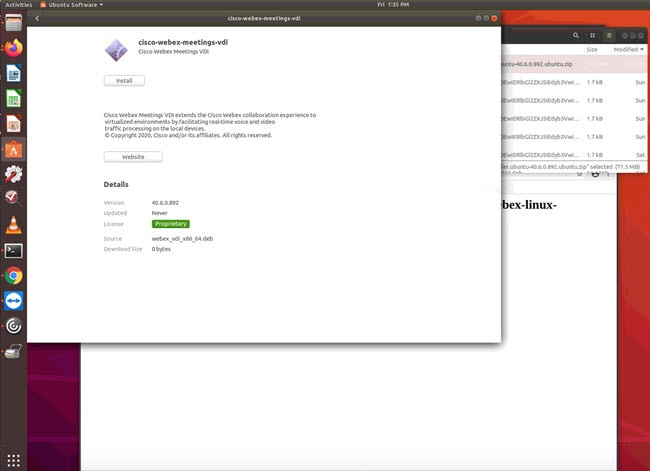The image size is (650, 471).
Task: Sort by the Size column in Files window
Action: [x=592, y=49]
